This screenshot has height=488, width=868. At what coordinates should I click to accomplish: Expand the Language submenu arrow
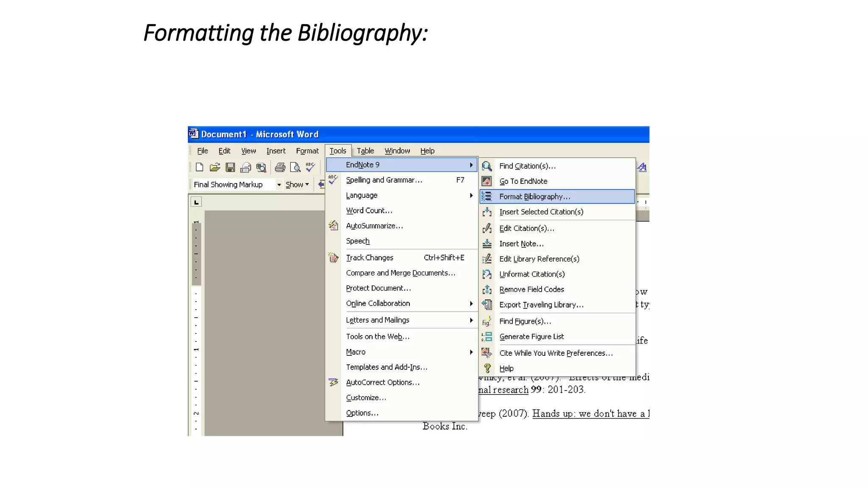coord(471,195)
